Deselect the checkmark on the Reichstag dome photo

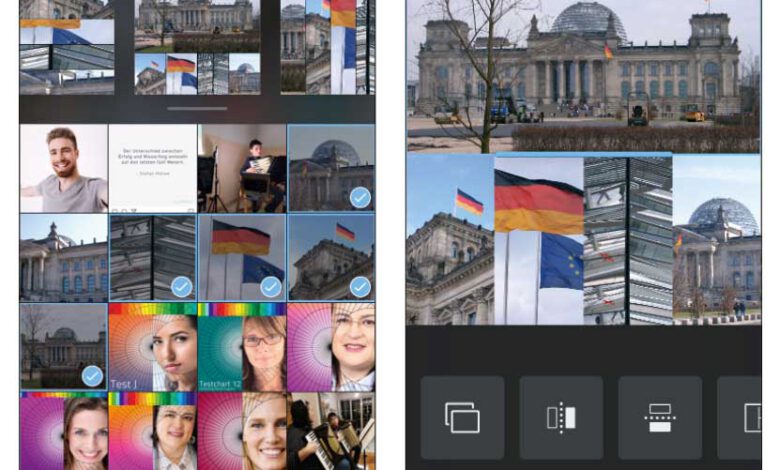[360, 197]
